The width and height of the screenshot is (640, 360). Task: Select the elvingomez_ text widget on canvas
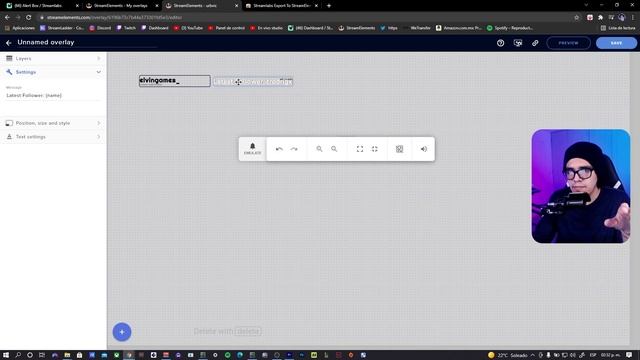tap(175, 81)
